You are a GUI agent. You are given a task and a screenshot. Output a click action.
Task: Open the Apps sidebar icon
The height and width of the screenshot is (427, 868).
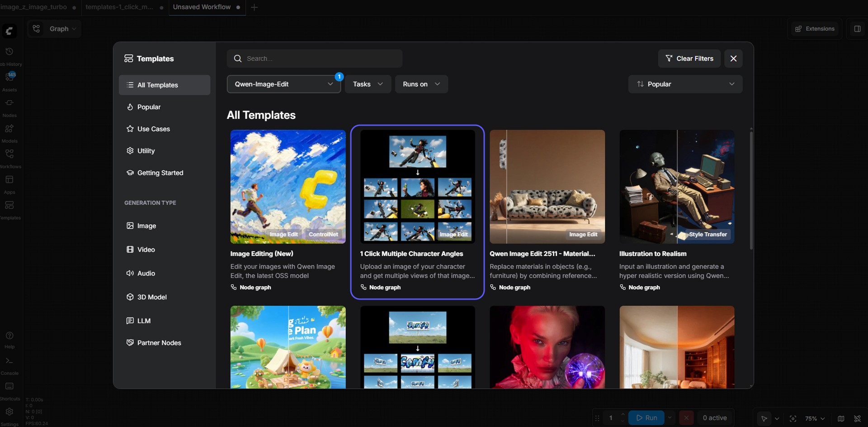point(9,180)
